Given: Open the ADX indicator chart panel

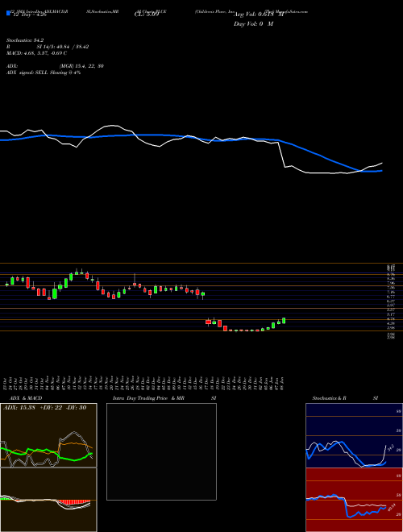Looking at the screenshot, I should pos(48,435).
